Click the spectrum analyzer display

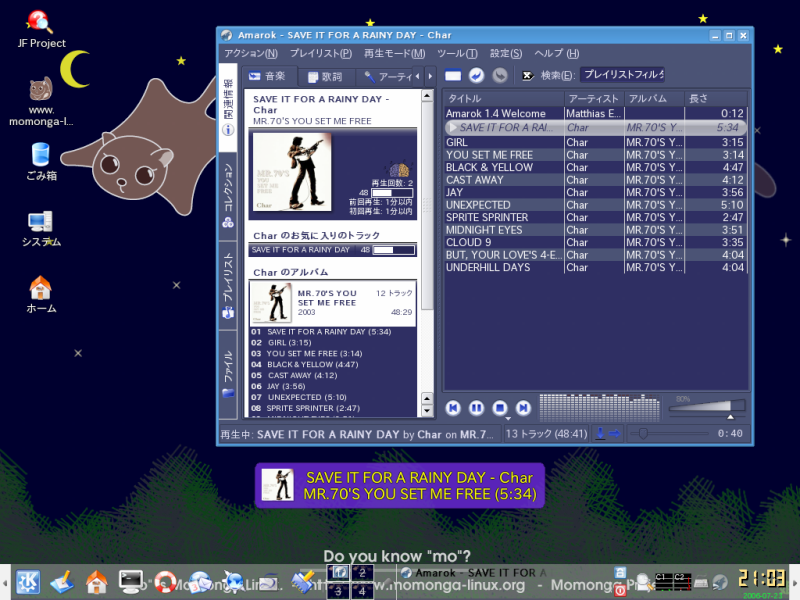coord(599,407)
